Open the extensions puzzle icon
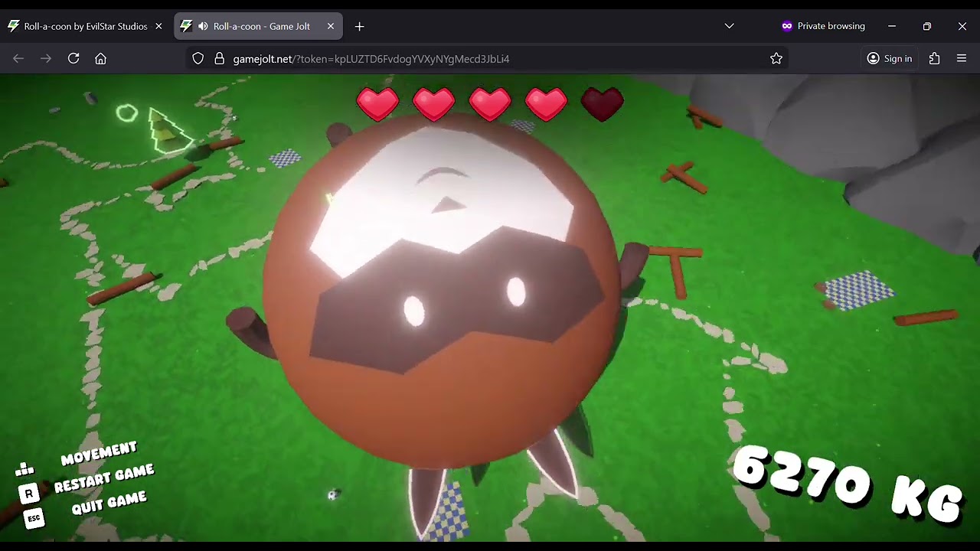Viewport: 980px width, 551px height. tap(934, 58)
